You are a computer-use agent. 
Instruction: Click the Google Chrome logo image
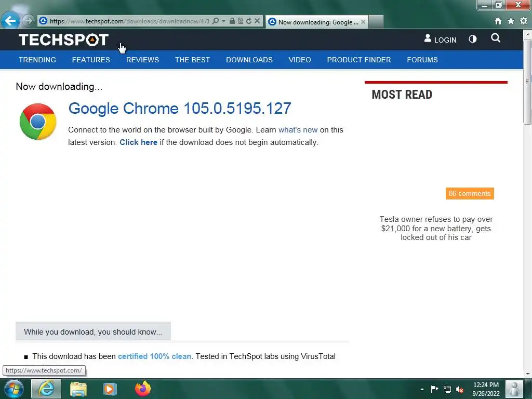point(38,122)
